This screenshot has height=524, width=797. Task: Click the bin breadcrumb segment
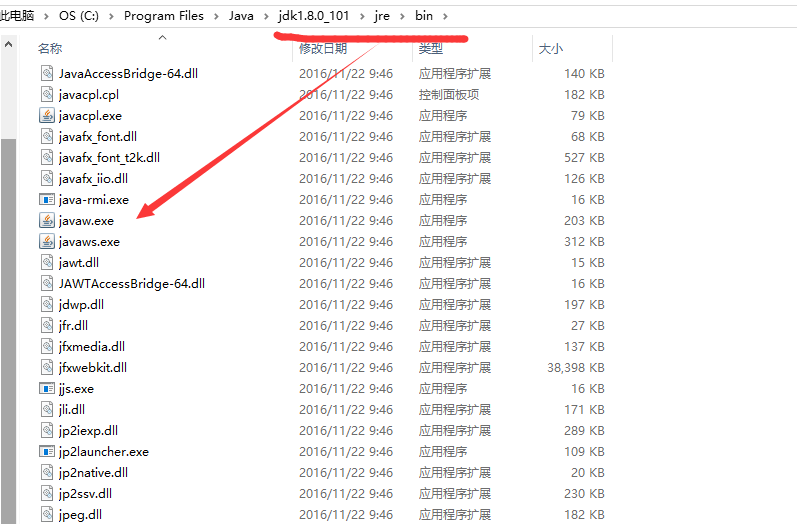point(423,16)
